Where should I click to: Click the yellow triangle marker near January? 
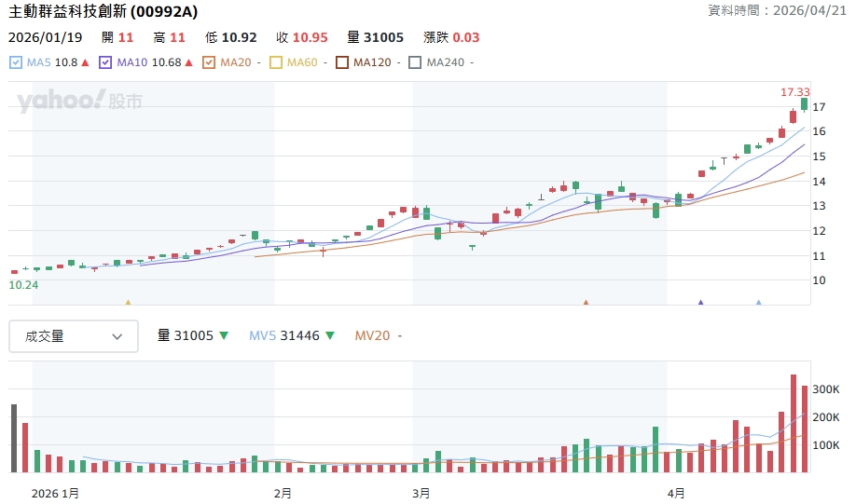128,302
